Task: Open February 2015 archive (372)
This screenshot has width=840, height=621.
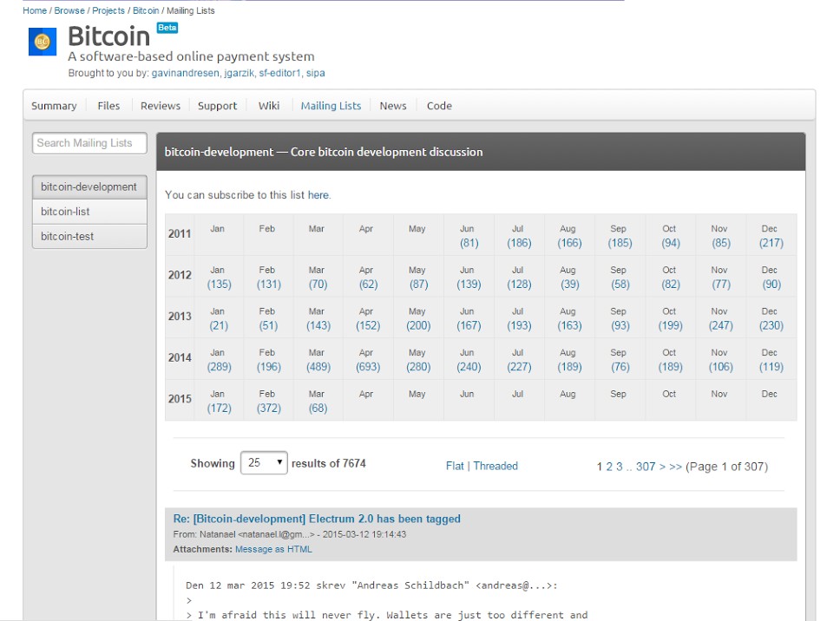Action: click(x=268, y=408)
